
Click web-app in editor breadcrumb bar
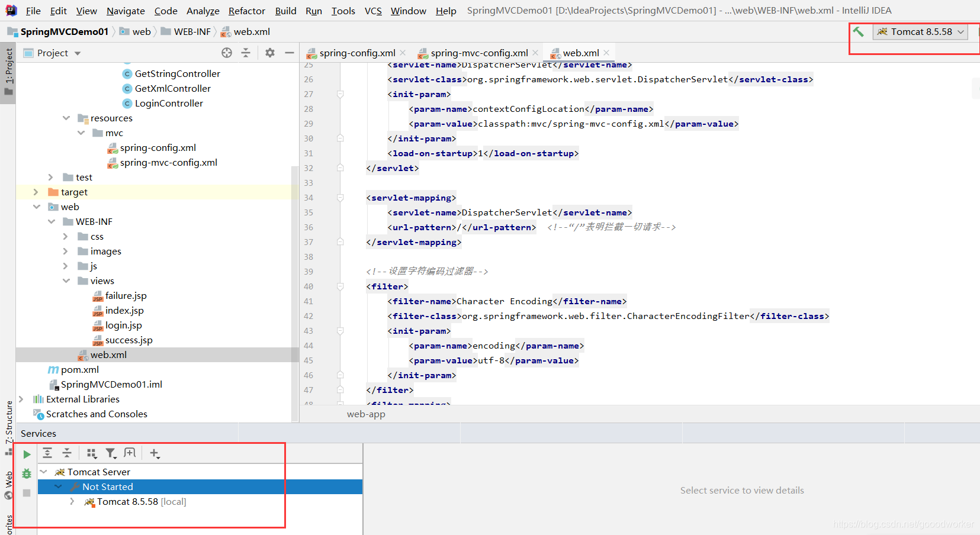click(366, 414)
